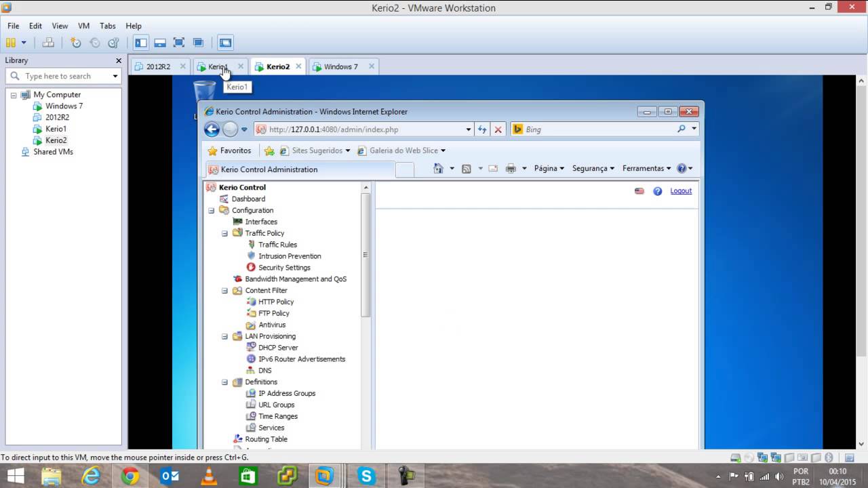
Task: Collapse the Configuration tree node
Action: pos(211,210)
